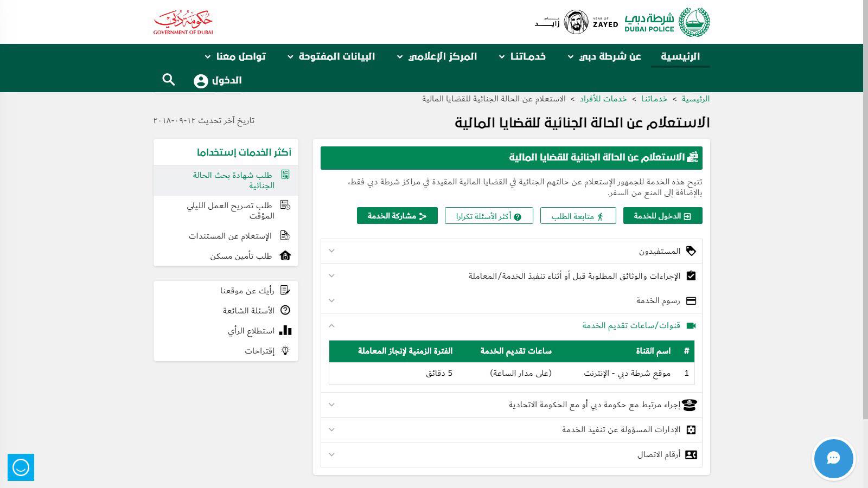Screen dimensions: 868x488
Task: Open رأيك عن موقعنا link
Action: (x=247, y=291)
